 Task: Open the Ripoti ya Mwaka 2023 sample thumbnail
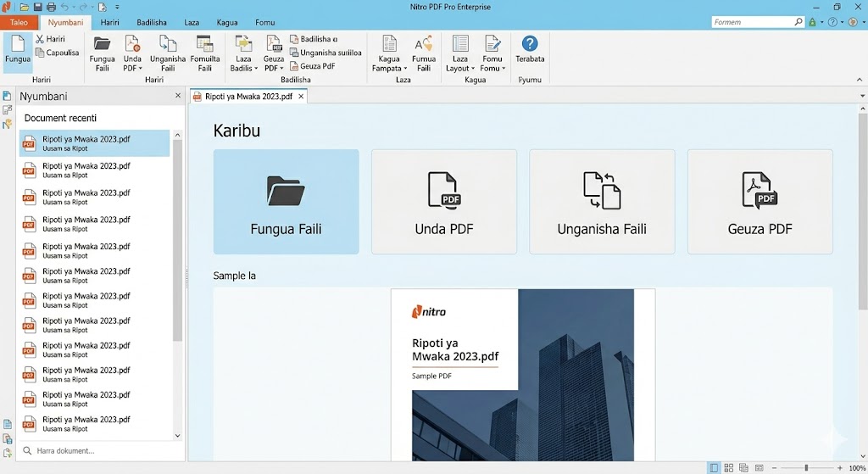(522, 375)
